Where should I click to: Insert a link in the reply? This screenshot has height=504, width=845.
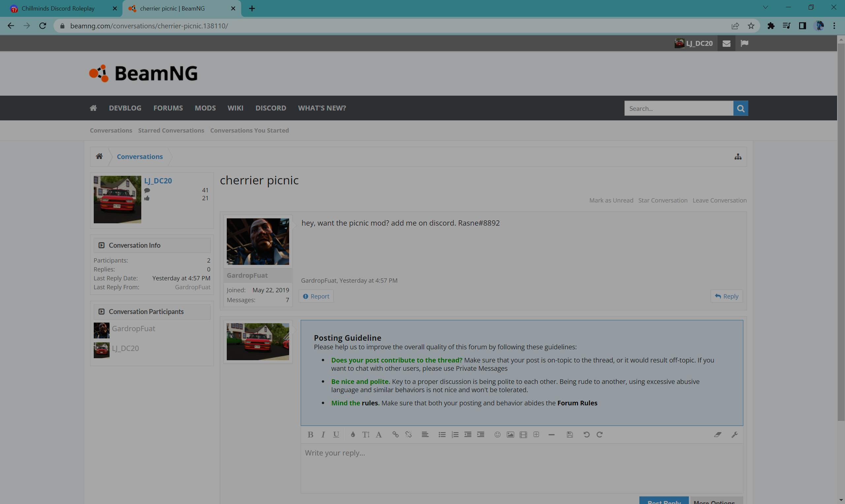point(395,434)
